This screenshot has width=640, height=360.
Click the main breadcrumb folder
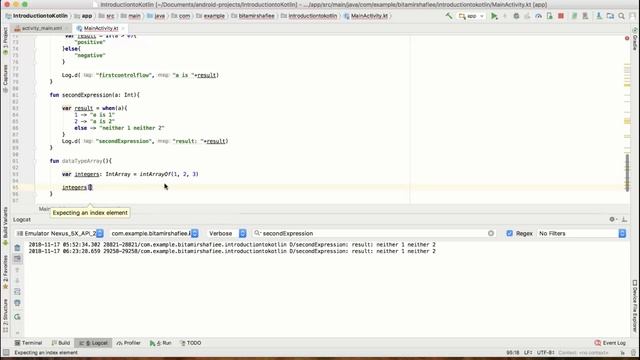(x=131, y=16)
